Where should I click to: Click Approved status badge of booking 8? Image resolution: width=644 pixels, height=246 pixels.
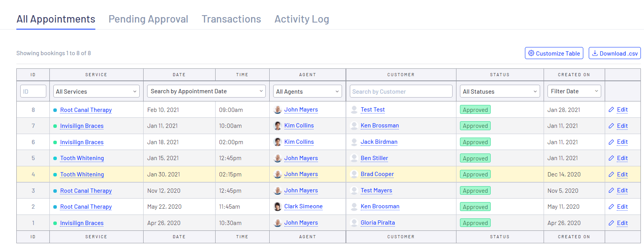click(x=475, y=110)
